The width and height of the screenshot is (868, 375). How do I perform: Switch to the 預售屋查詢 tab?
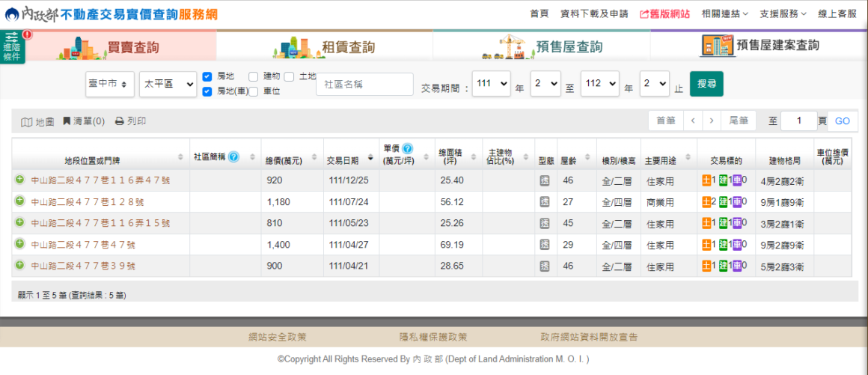click(x=542, y=46)
